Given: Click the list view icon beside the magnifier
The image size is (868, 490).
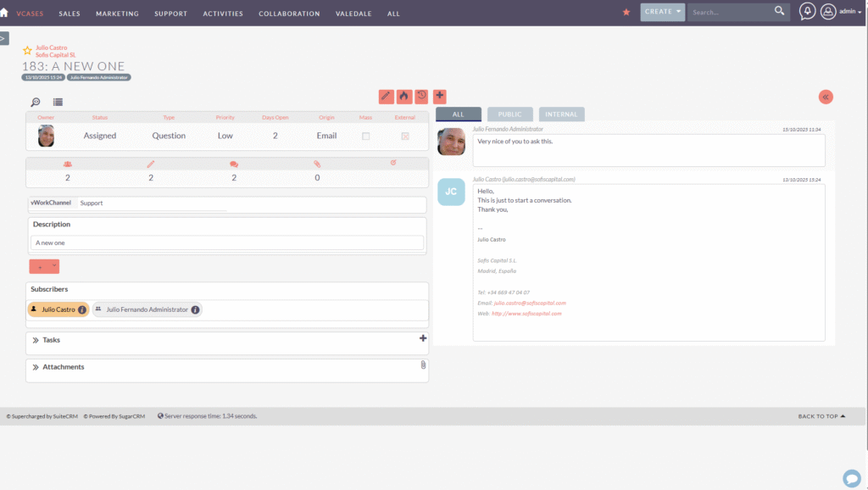Looking at the screenshot, I should pos(56,101).
